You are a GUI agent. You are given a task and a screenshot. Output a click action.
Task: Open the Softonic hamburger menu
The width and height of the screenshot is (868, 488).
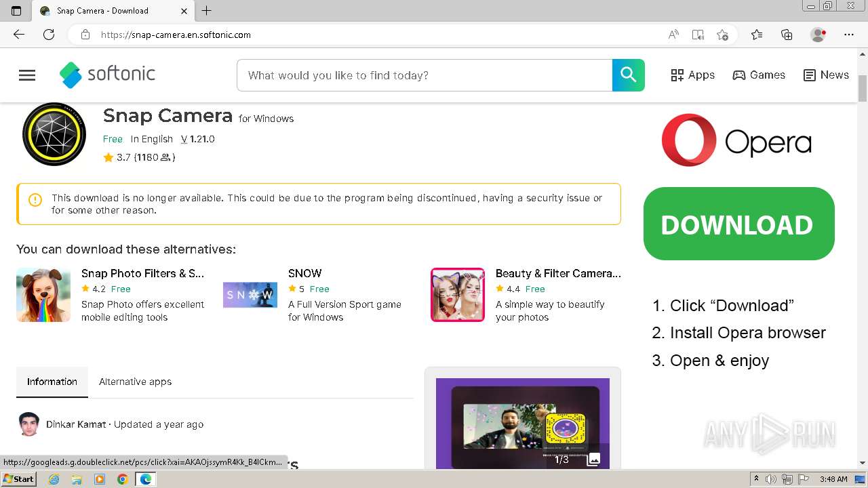[27, 75]
